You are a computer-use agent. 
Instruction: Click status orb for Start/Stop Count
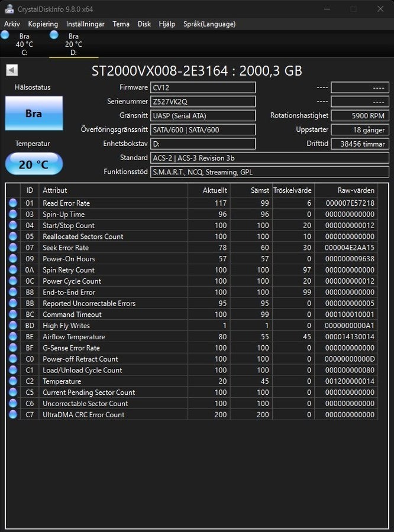(13, 225)
